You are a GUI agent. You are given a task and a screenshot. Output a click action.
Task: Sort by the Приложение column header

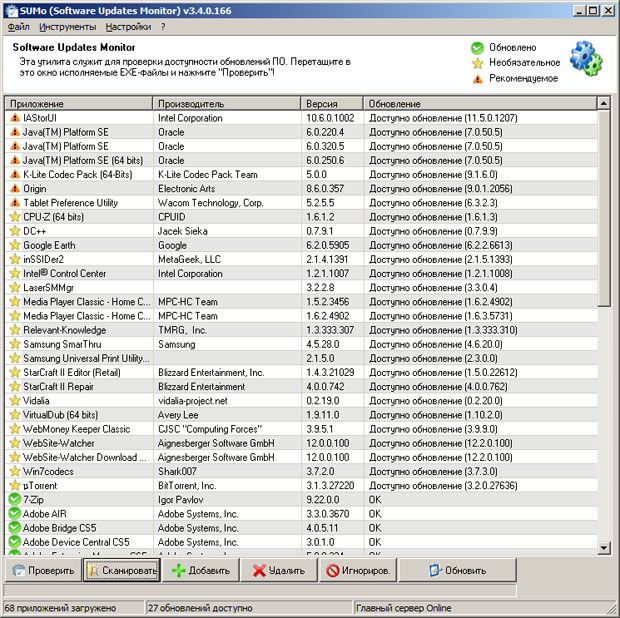pos(79,104)
